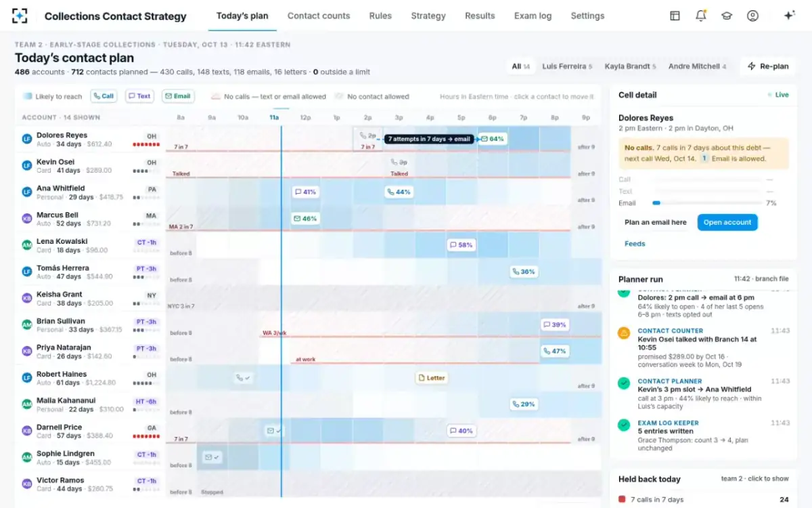Select the Victor Ramos account row
Viewport: 812px width, 508px height.
tap(90, 484)
